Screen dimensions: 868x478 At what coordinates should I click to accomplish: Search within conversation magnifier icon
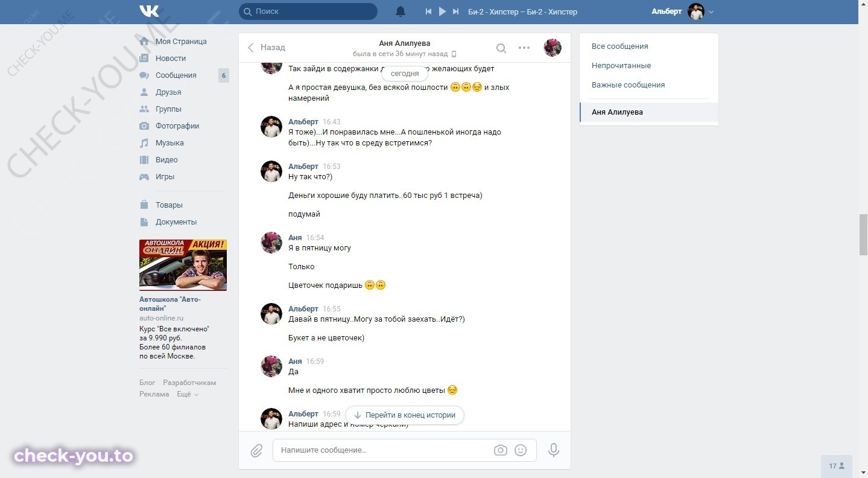coord(501,48)
